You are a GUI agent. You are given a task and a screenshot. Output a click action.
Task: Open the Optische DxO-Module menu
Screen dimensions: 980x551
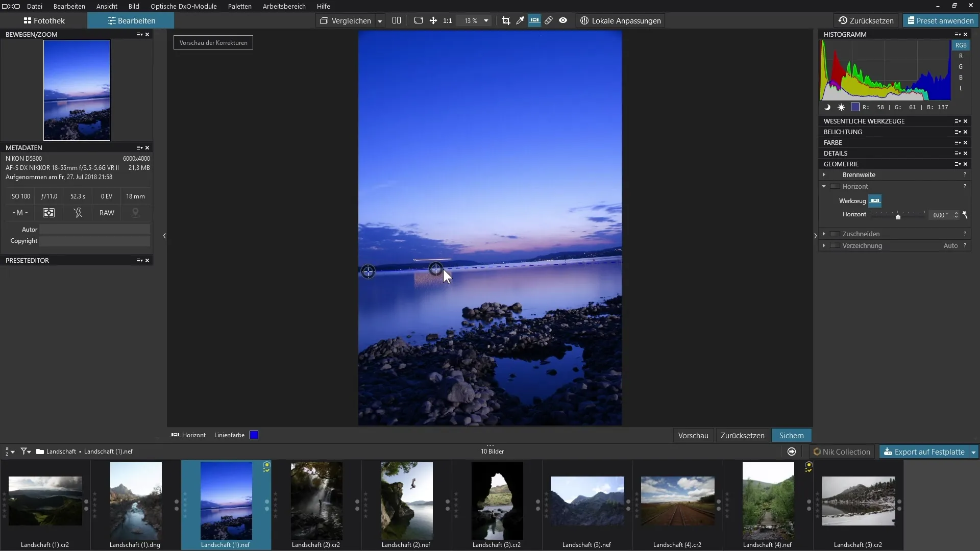pos(184,6)
